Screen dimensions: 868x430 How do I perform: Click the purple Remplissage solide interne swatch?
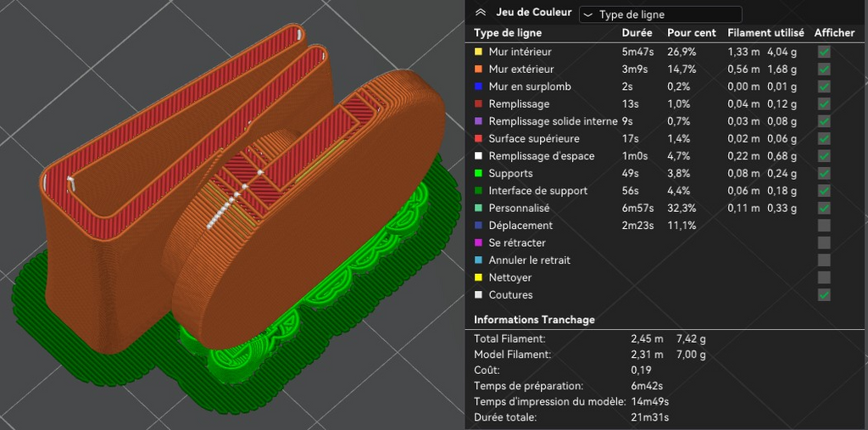click(x=478, y=121)
